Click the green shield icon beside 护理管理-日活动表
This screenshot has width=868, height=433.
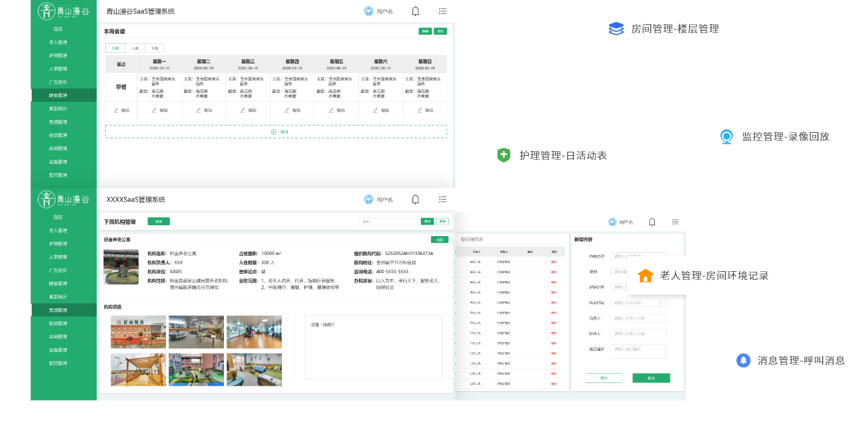[504, 155]
